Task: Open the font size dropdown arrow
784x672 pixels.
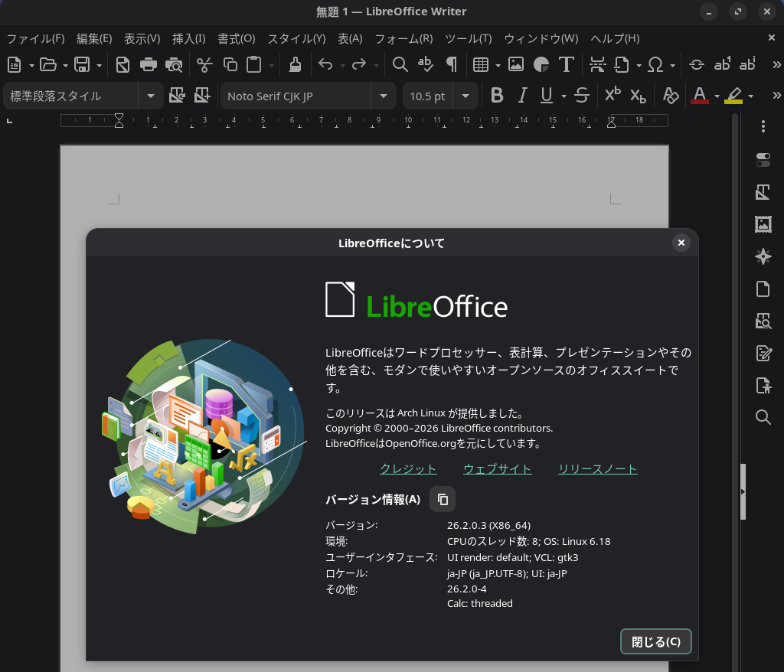Action: [465, 96]
